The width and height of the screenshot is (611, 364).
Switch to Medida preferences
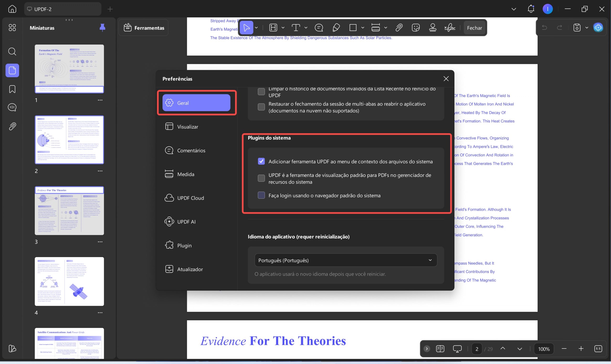pos(196,174)
